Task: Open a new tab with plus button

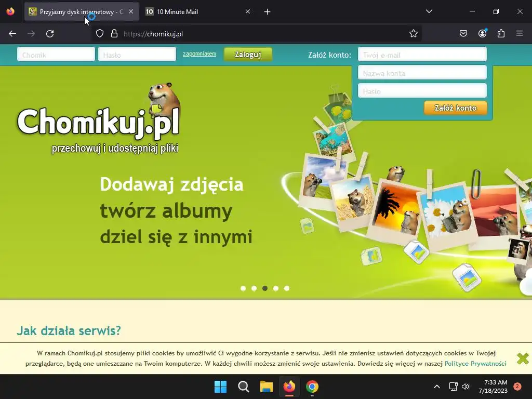Action: [x=268, y=12]
